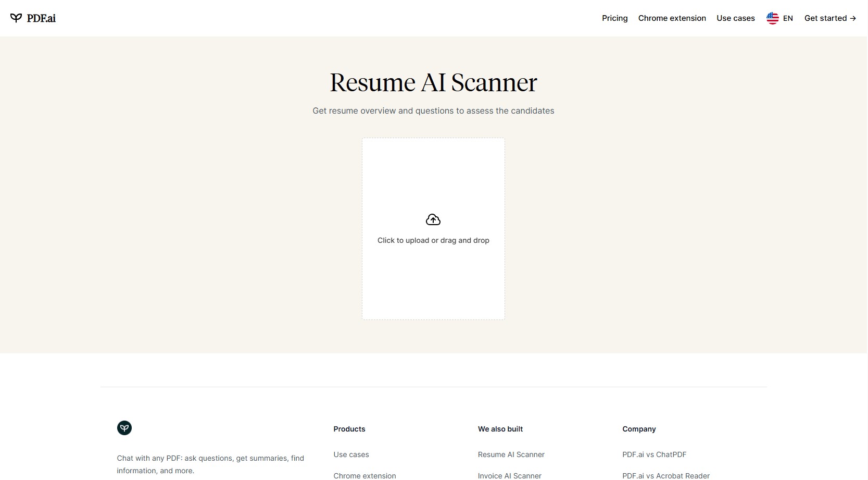Click the cloud upload icon
The width and height of the screenshot is (868, 480).
(x=433, y=220)
